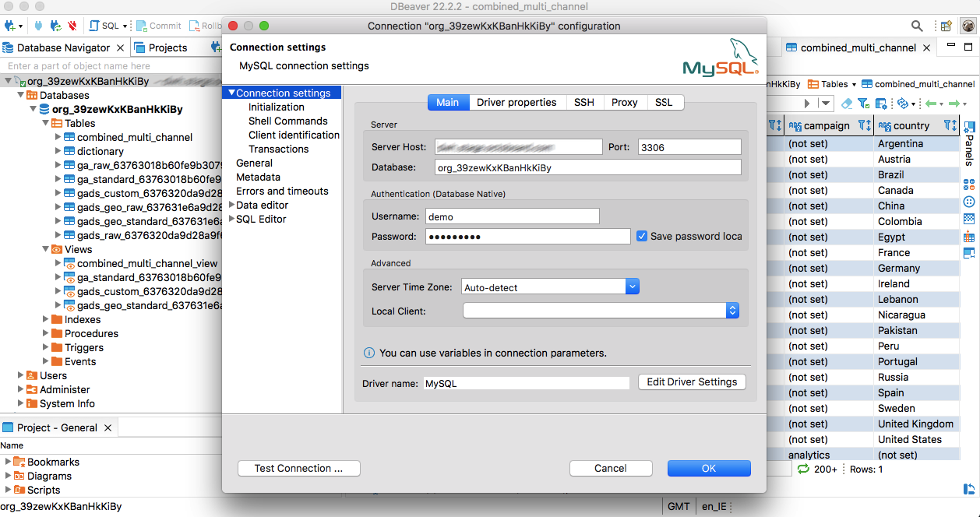
Task: Click the blue switch-panel icon at bottom right
Action: pyautogui.click(x=969, y=489)
